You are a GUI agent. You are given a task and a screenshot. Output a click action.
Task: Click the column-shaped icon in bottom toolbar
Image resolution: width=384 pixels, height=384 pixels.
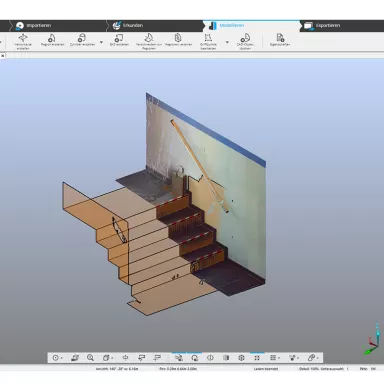click(x=226, y=358)
